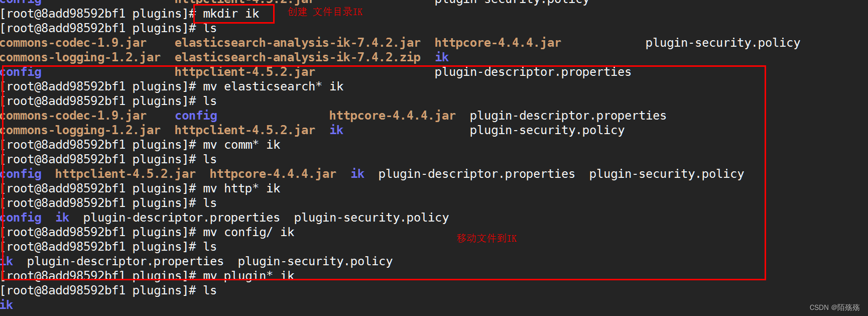Click the last 'ls' command at the bottom

(x=210, y=290)
